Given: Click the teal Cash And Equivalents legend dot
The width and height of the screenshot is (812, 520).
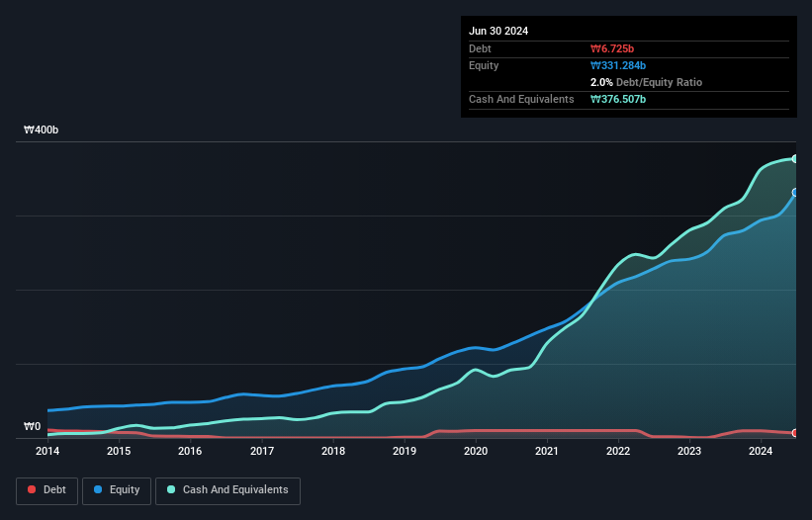Looking at the screenshot, I should click(x=171, y=489).
